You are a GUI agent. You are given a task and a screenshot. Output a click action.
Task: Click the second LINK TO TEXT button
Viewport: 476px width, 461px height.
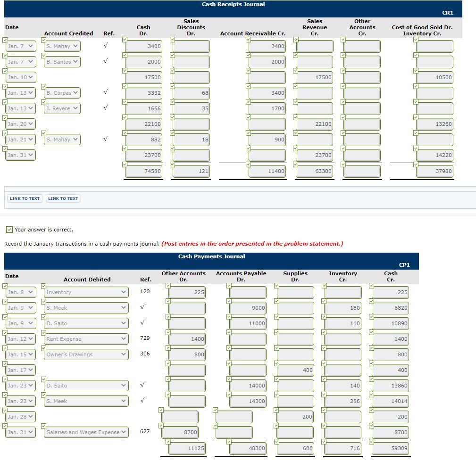point(63,198)
